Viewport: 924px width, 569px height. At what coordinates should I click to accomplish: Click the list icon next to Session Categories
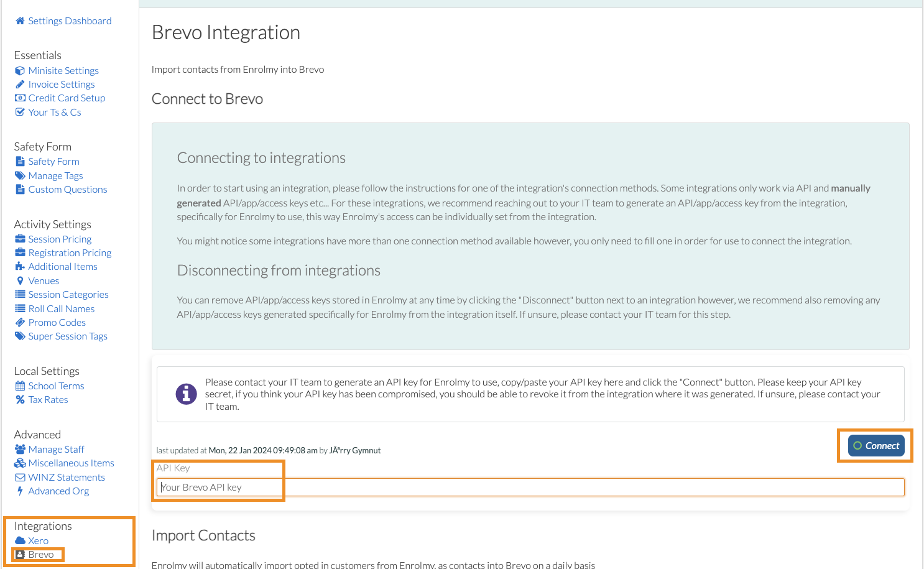click(20, 295)
